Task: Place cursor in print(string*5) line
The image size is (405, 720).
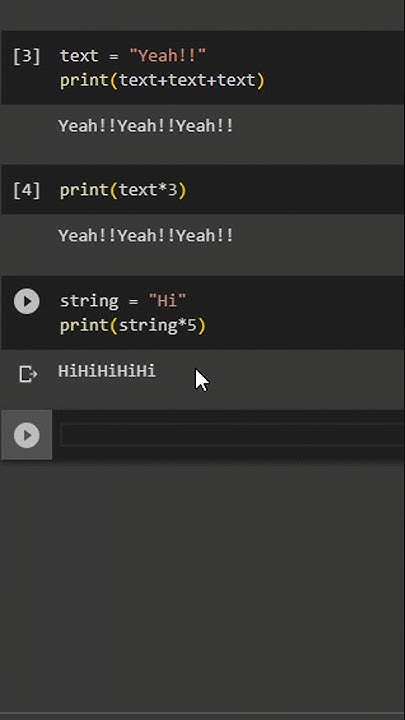Action: [133, 326]
